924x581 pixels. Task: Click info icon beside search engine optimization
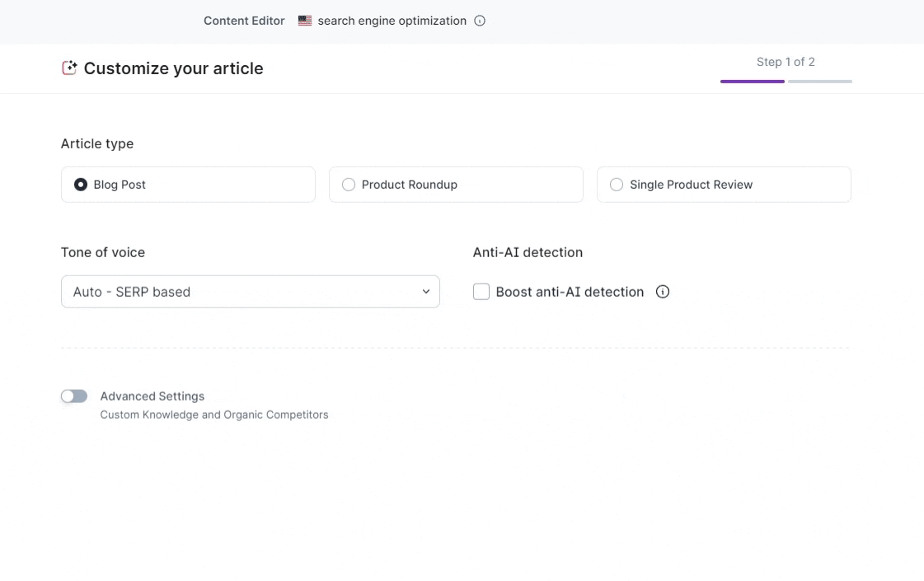tap(480, 21)
